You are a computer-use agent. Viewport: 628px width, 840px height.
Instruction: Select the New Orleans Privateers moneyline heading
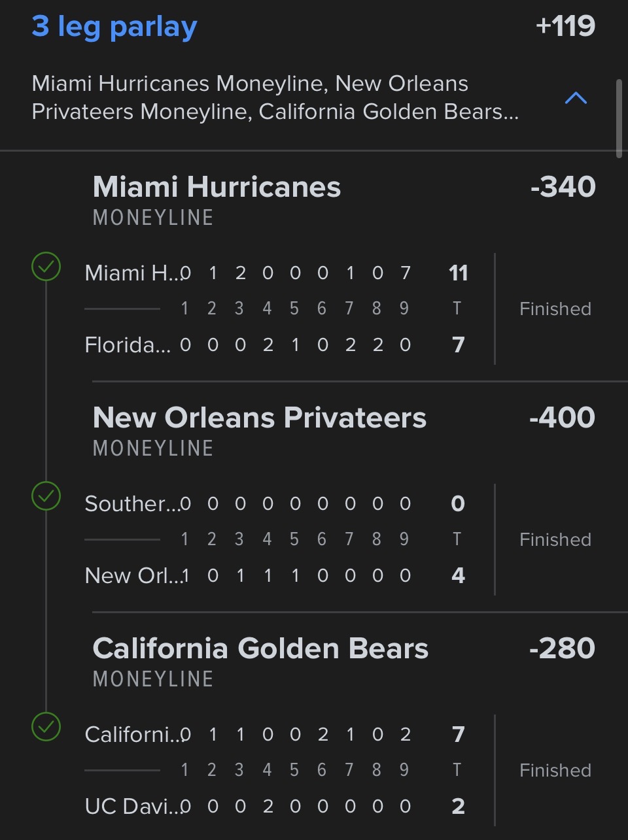pyautogui.click(x=259, y=418)
